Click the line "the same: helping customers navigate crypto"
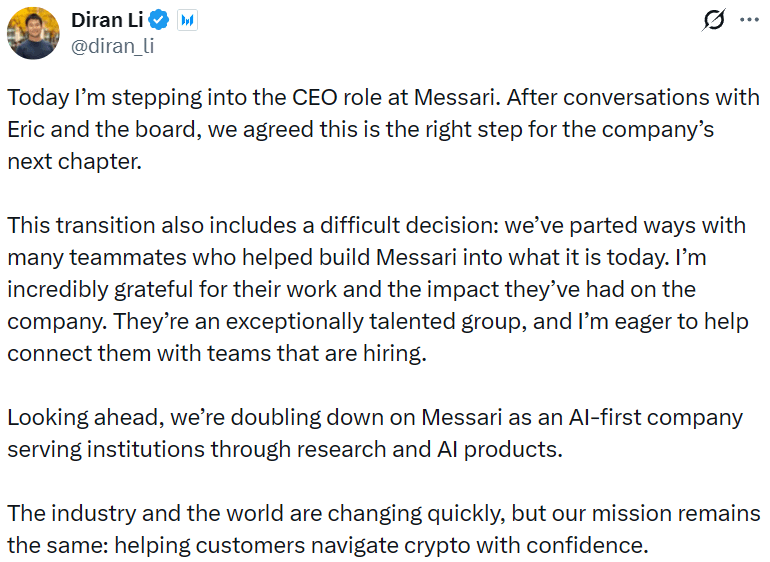This screenshot has width=770, height=562. pos(329,546)
